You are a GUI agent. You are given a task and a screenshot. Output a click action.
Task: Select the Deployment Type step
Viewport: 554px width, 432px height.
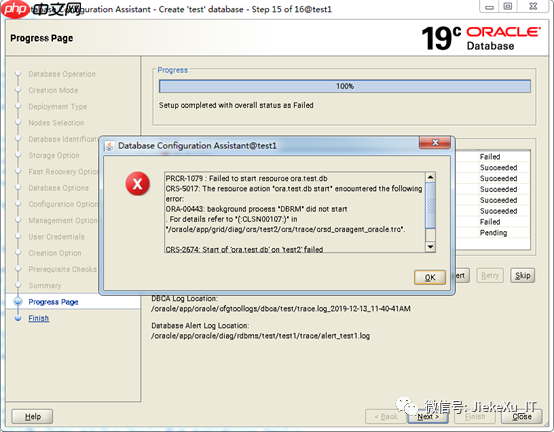pyautogui.click(x=58, y=106)
